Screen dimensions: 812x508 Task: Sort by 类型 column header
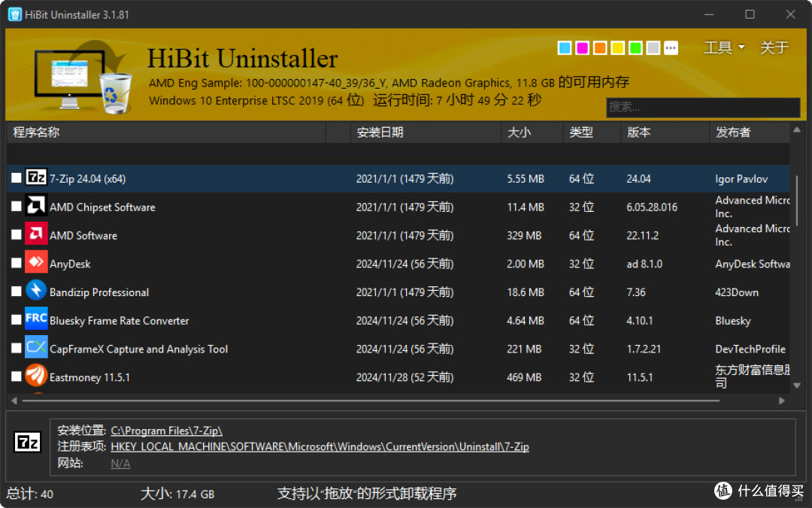(592, 132)
